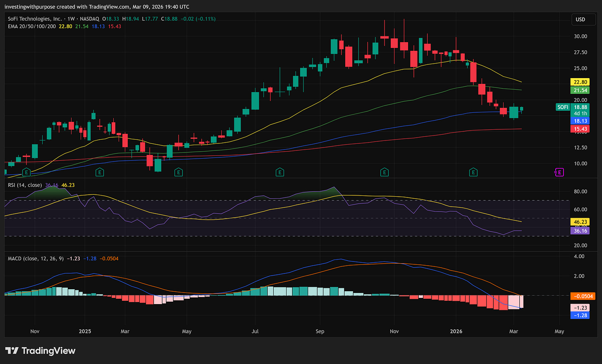Click 4.00 on the MACD axis
Screen dimensions: 602x364
click(x=579, y=257)
